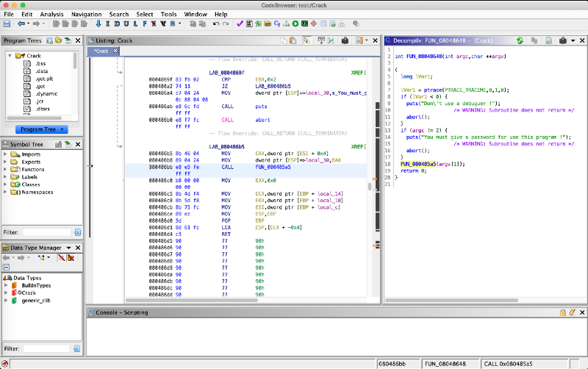Toggle navigate by Function (F) button
The width and height of the screenshot is (588, 369).
click(x=145, y=24)
